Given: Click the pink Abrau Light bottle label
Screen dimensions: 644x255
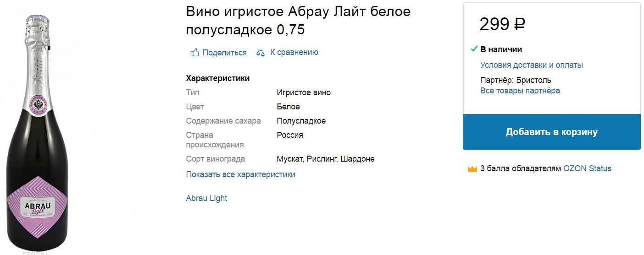Looking at the screenshot, I should [37, 206].
